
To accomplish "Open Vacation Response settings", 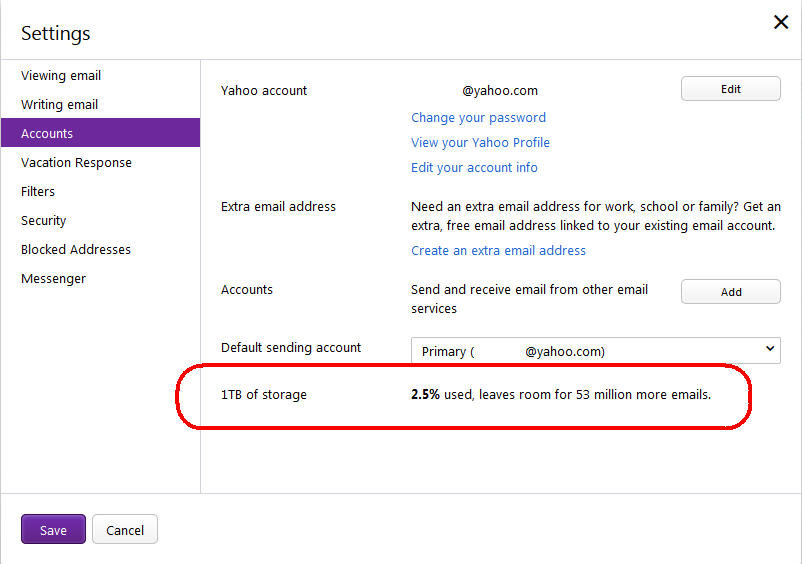I will pos(76,163).
